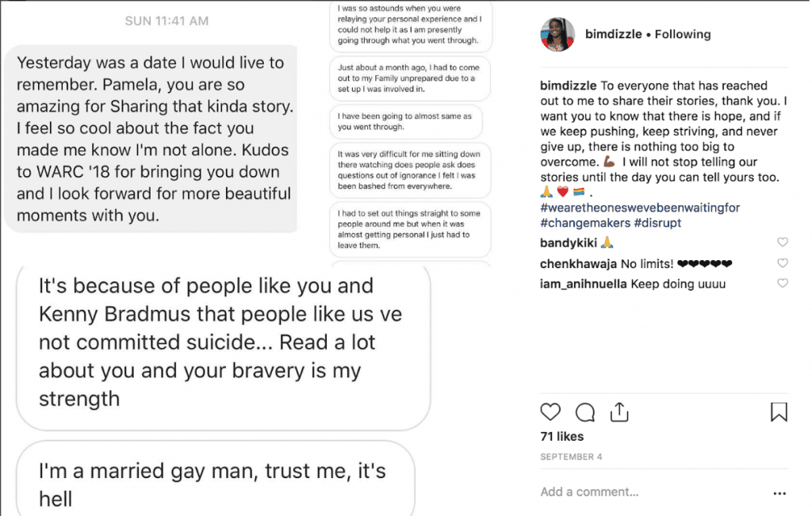This screenshot has width=812, height=520.
Task: Open bimdizzle's profile picture
Action: [x=557, y=34]
